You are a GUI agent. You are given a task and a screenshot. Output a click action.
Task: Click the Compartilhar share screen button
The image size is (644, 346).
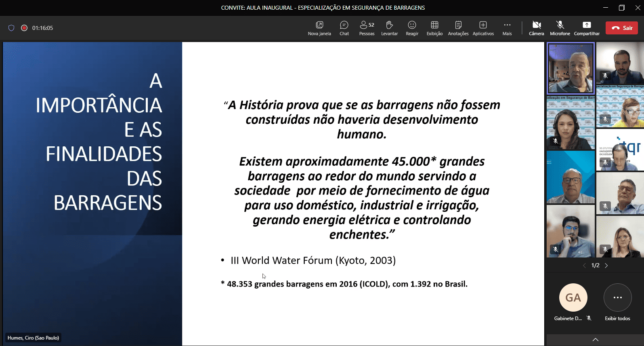(587, 28)
